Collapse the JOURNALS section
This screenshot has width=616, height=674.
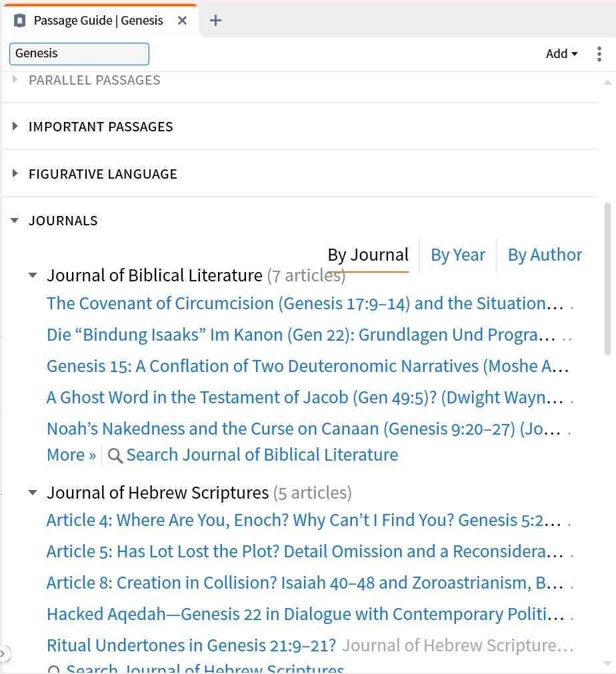click(x=15, y=220)
